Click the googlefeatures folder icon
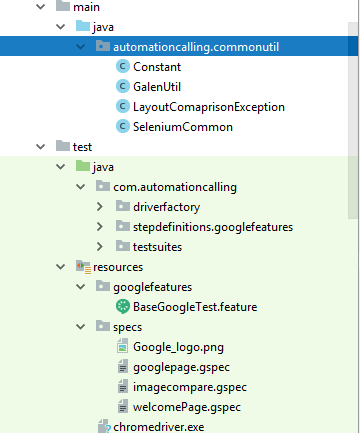The image size is (361, 437). 103,286
